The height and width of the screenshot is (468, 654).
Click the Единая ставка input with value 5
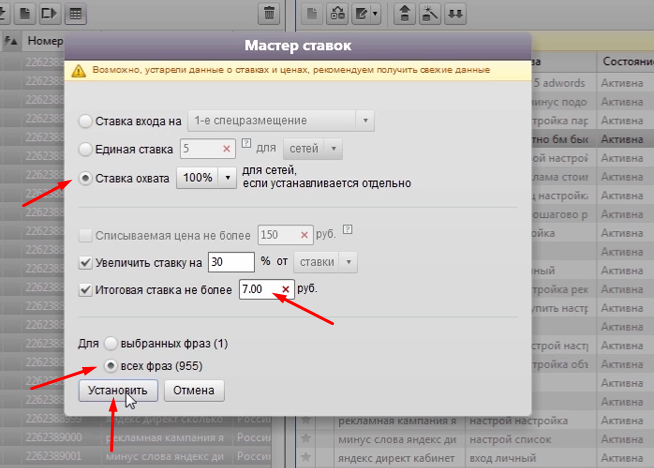(208, 149)
